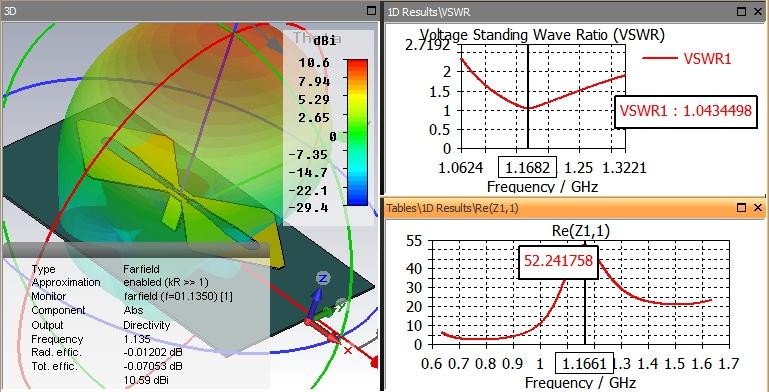Select the 3D window title bar

click(190, 11)
